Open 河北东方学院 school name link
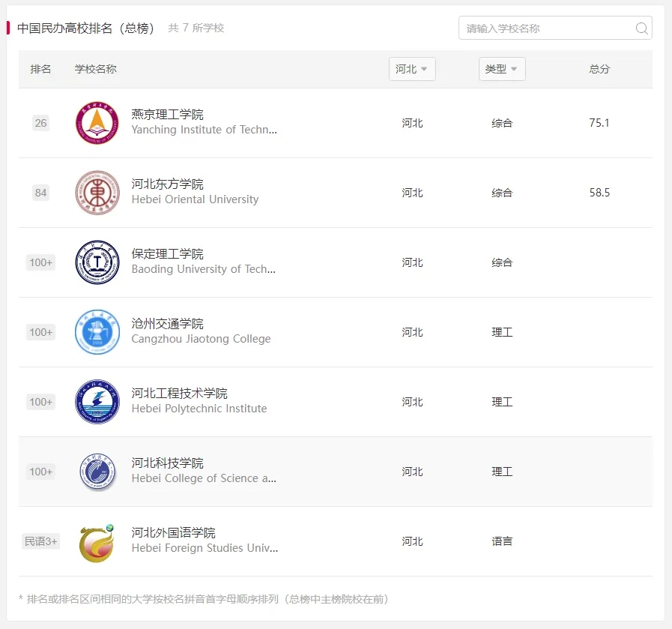Viewport: 672px width, 629px height. (x=167, y=184)
